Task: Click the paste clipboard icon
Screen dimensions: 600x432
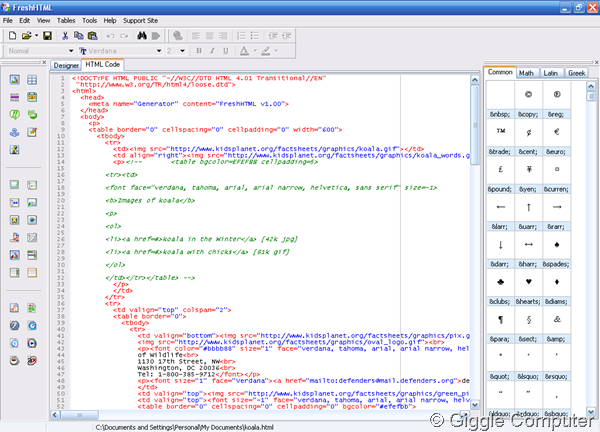Action: pos(92,36)
